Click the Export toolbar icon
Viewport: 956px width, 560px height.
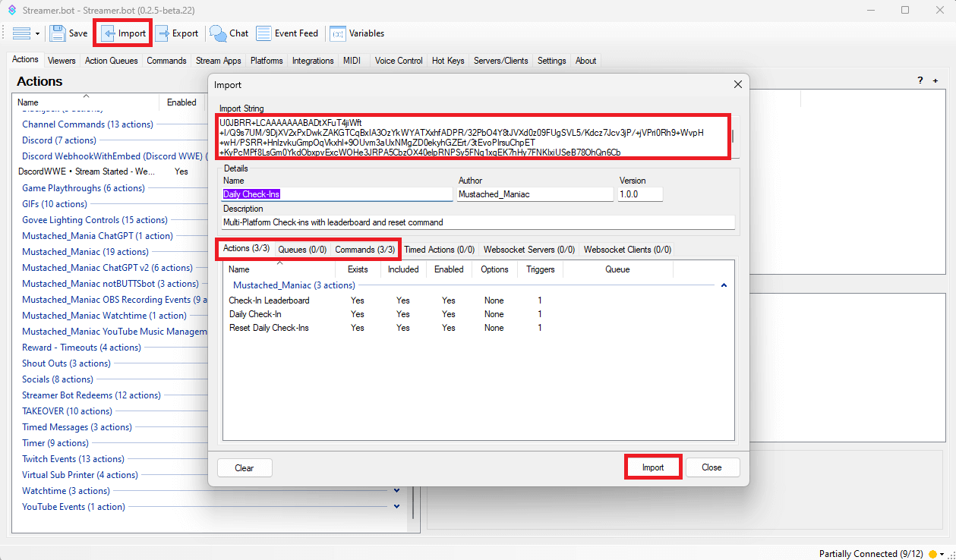coord(162,33)
